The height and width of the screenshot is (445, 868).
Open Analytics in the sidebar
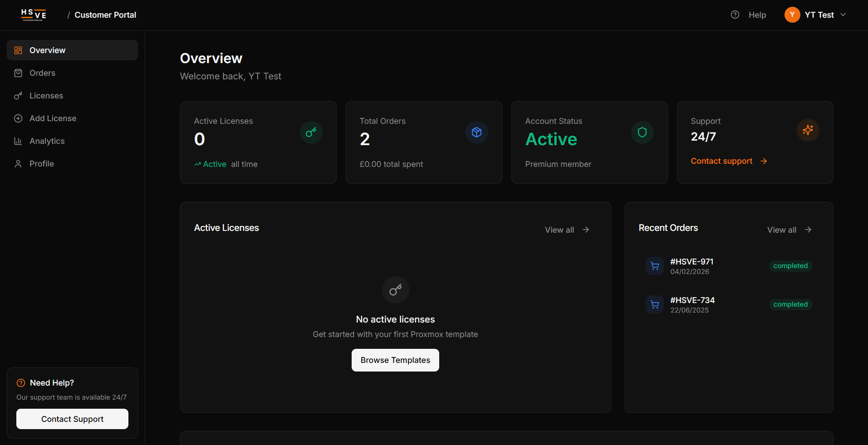pyautogui.click(x=72, y=141)
